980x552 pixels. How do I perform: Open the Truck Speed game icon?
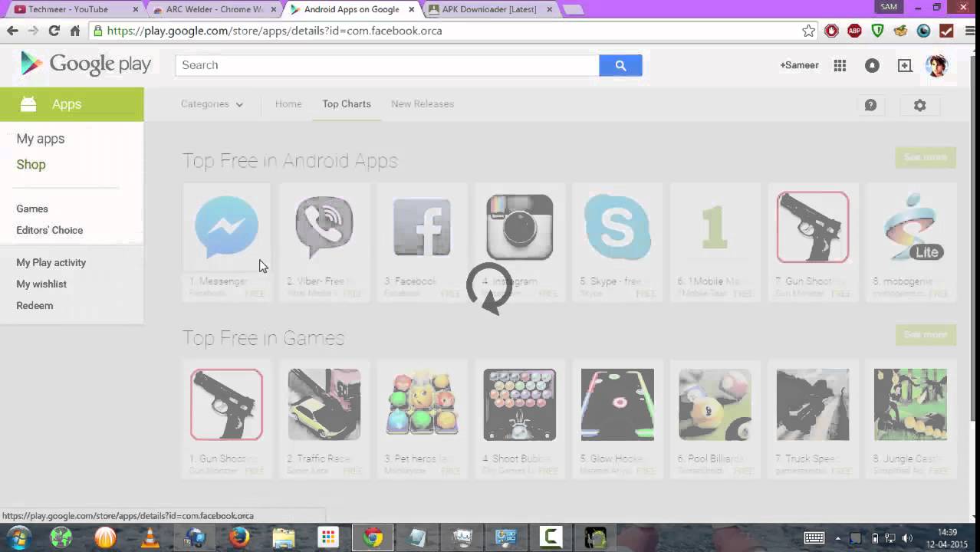[x=813, y=405]
